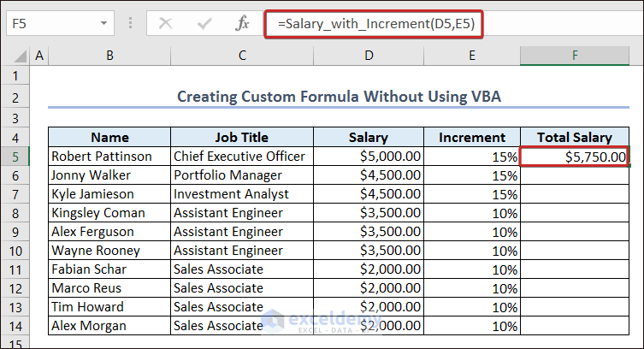
Task: Click inside the Name Box showing F5
Action: point(51,24)
